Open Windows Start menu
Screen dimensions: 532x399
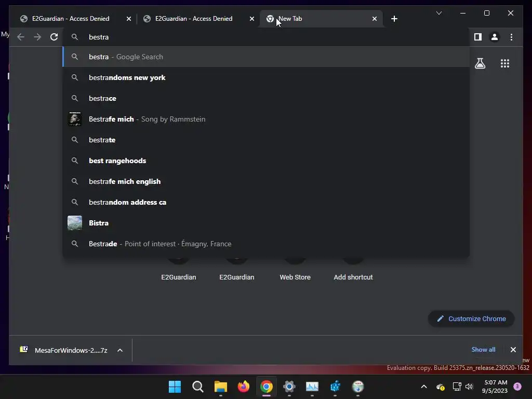tap(175, 387)
